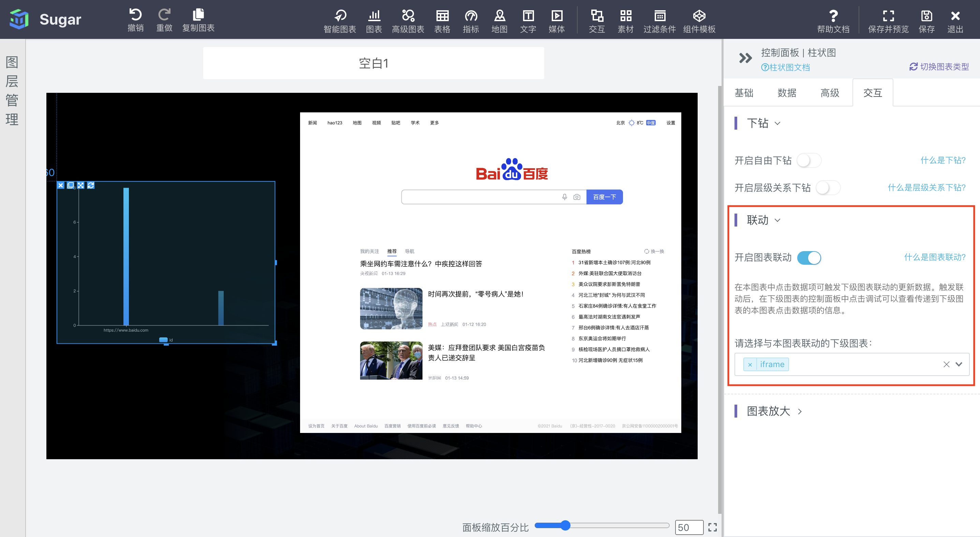This screenshot has height=537, width=980.
Task: Select the 媒体 media tool icon
Action: pyautogui.click(x=556, y=16)
